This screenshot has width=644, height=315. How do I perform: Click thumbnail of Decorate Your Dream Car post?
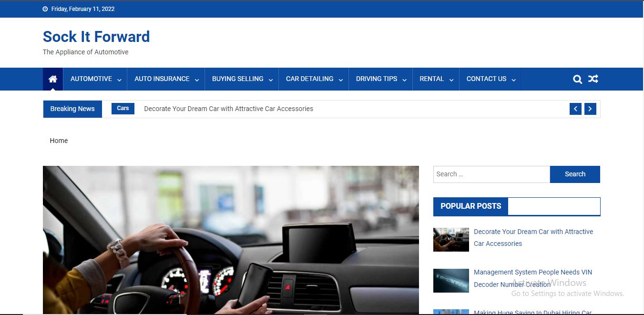coord(451,240)
